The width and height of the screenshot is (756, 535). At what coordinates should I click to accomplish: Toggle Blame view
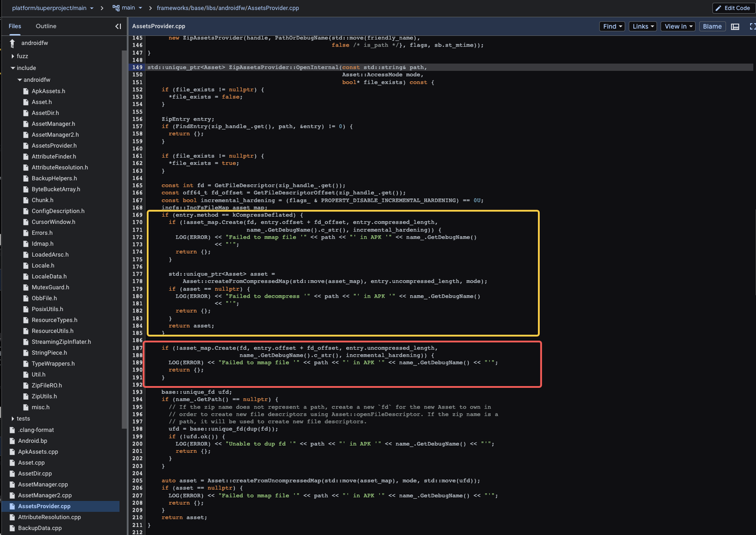712,27
